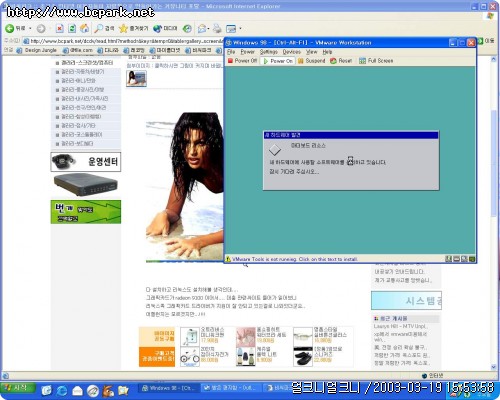Click the 운영센터 telephone banner
Viewport: 500px width, 400px height.
tap(86, 162)
